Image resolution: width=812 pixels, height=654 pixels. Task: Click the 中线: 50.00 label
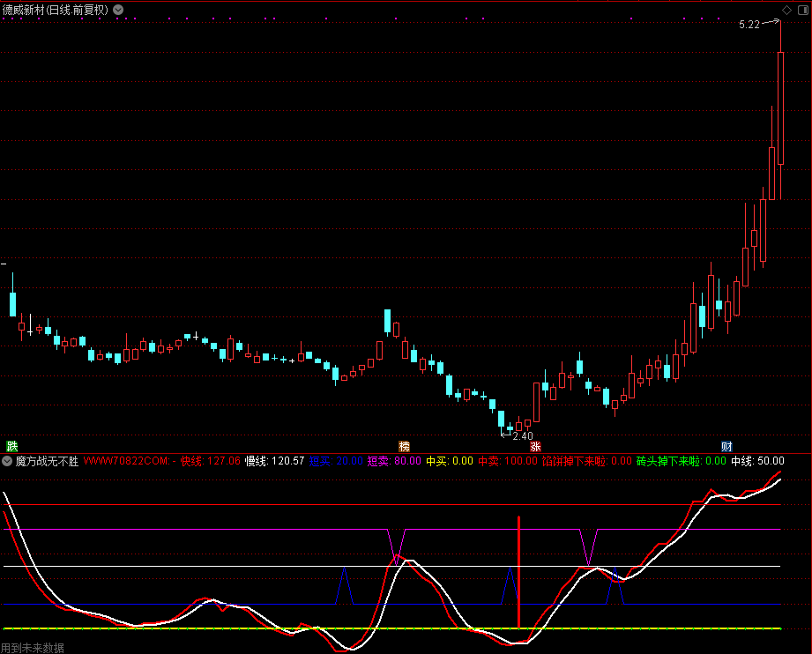(x=757, y=461)
